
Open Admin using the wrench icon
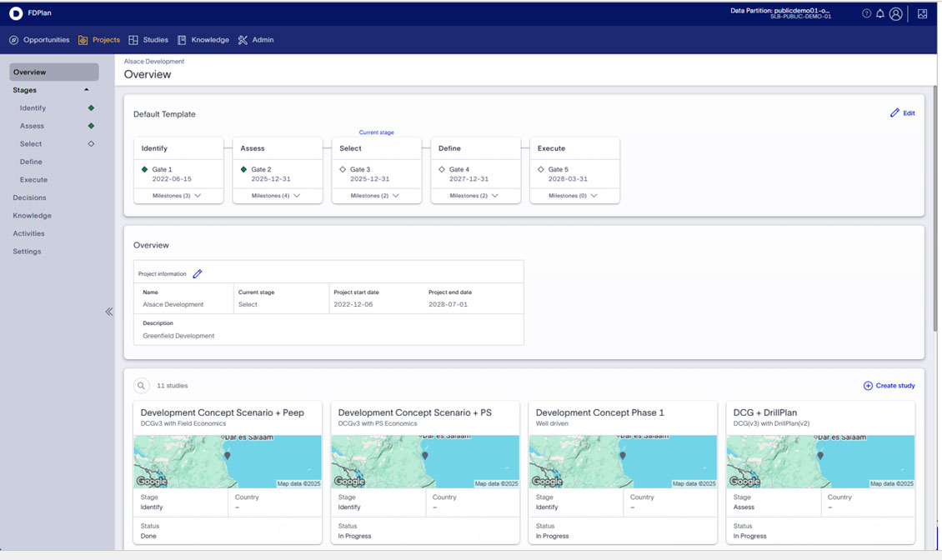243,39
